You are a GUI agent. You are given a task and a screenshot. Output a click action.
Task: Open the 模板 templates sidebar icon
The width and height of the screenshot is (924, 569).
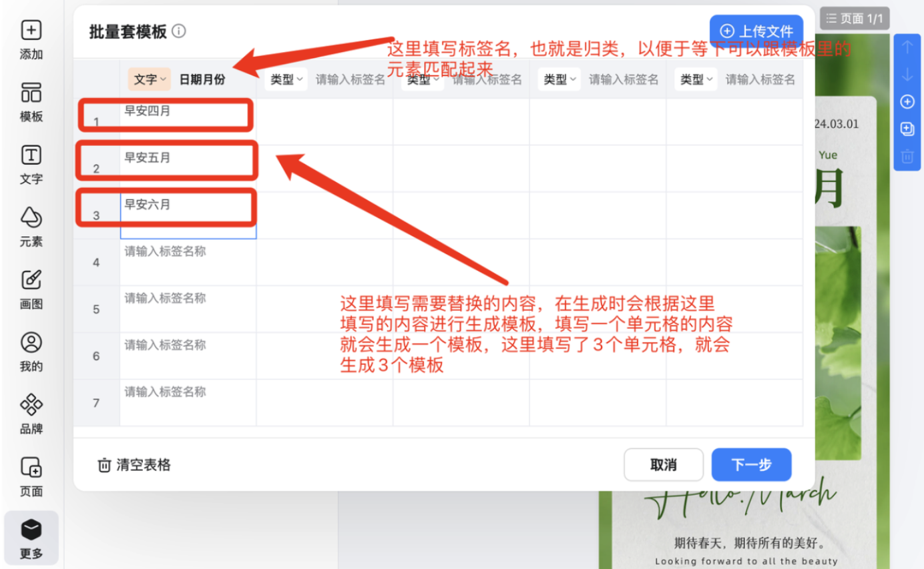tap(31, 101)
